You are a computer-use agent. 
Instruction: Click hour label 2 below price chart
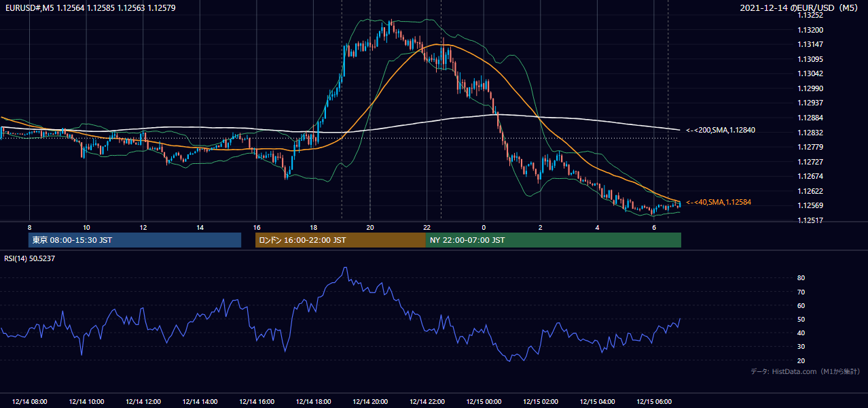(x=541, y=227)
